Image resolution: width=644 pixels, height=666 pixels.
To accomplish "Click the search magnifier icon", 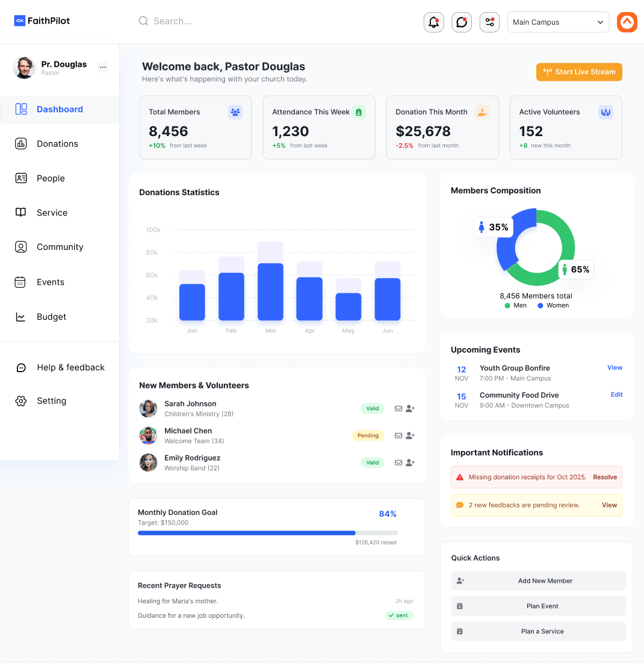I will 143,21.
